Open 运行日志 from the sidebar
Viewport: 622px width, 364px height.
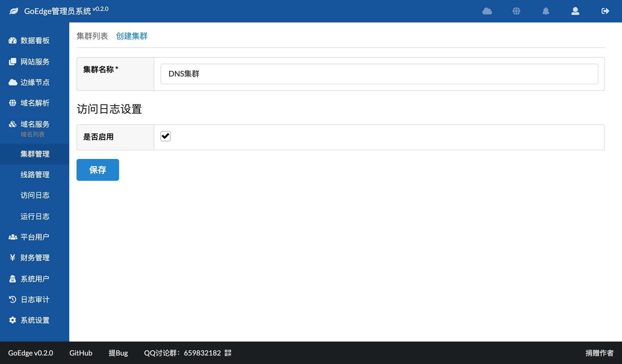35,216
